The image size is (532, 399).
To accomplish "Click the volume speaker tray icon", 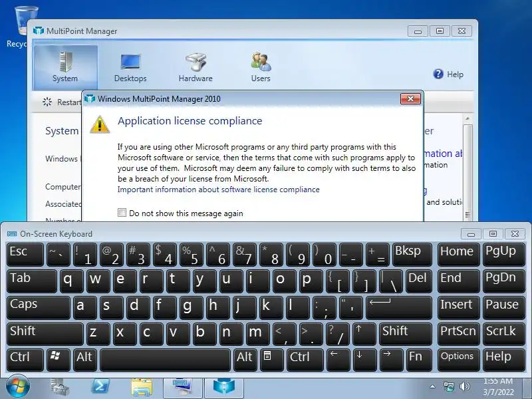I will 464,386.
